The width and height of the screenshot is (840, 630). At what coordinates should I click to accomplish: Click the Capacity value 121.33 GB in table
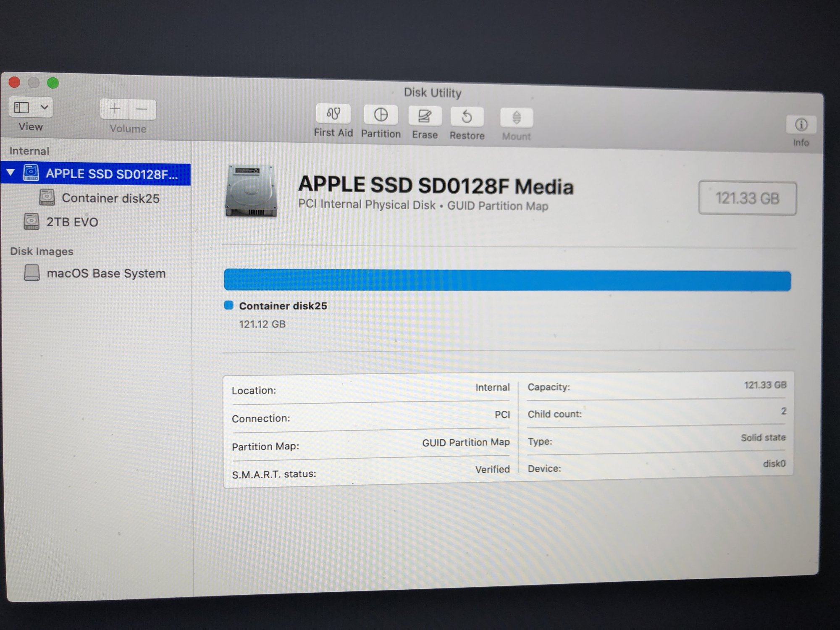coord(765,385)
